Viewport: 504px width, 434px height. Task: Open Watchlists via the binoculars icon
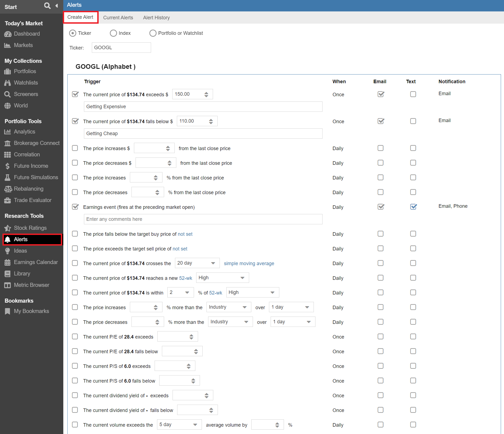(8, 83)
